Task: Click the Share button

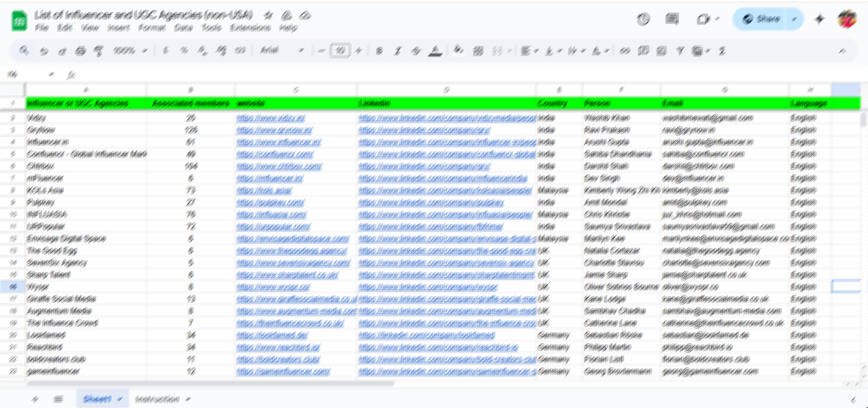Action: 761,19
